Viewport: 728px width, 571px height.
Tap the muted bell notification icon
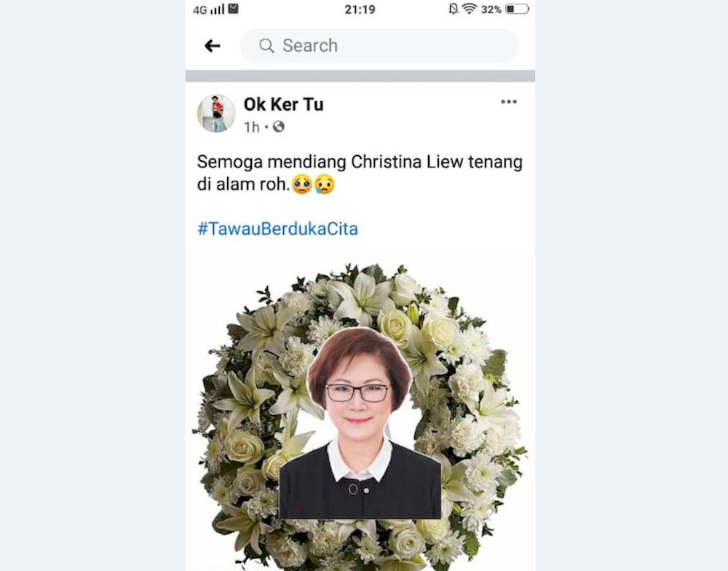(x=453, y=9)
